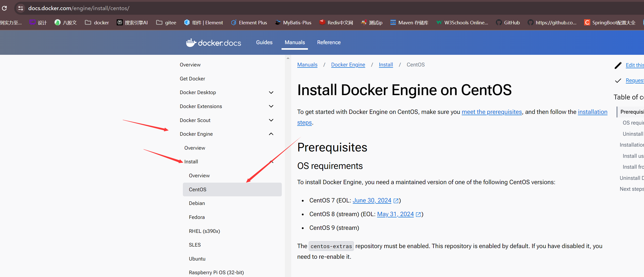This screenshot has height=277, width=644.
Task: Open the docker bookmarks folder
Action: coord(97,23)
